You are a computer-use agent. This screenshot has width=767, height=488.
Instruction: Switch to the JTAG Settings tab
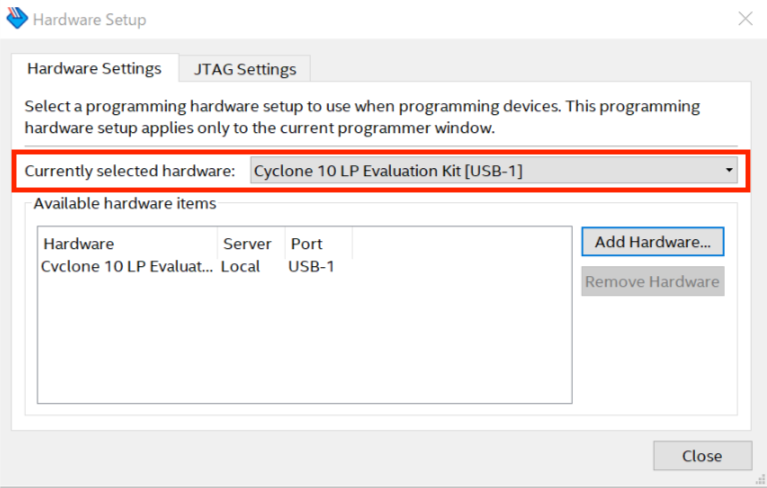pyautogui.click(x=245, y=69)
